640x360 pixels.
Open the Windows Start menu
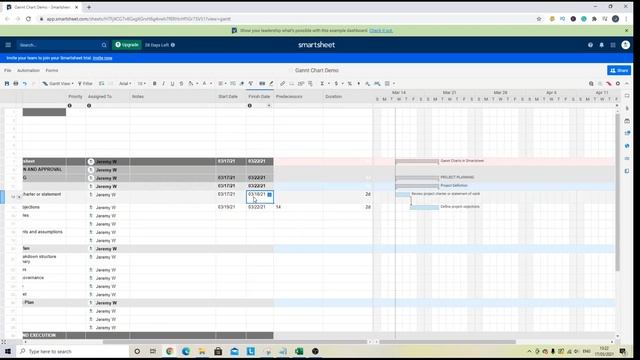(x=8, y=351)
